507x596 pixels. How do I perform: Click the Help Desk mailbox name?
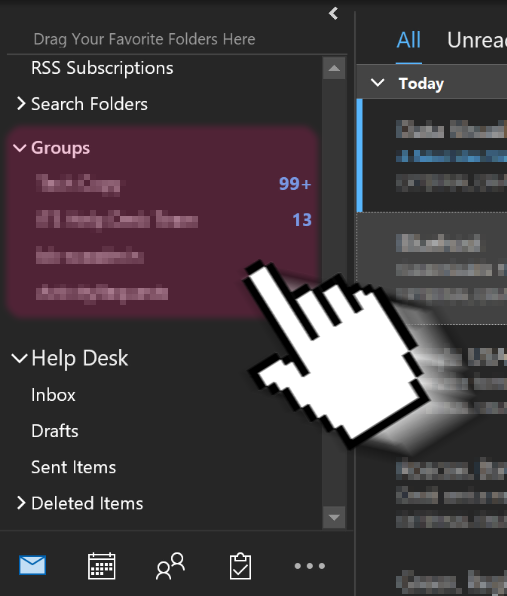(x=80, y=358)
